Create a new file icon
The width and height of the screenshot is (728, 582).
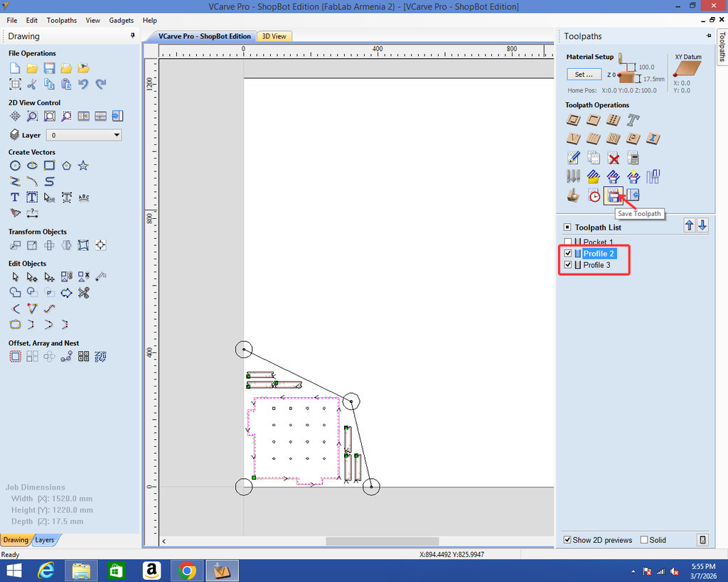pyautogui.click(x=15, y=68)
